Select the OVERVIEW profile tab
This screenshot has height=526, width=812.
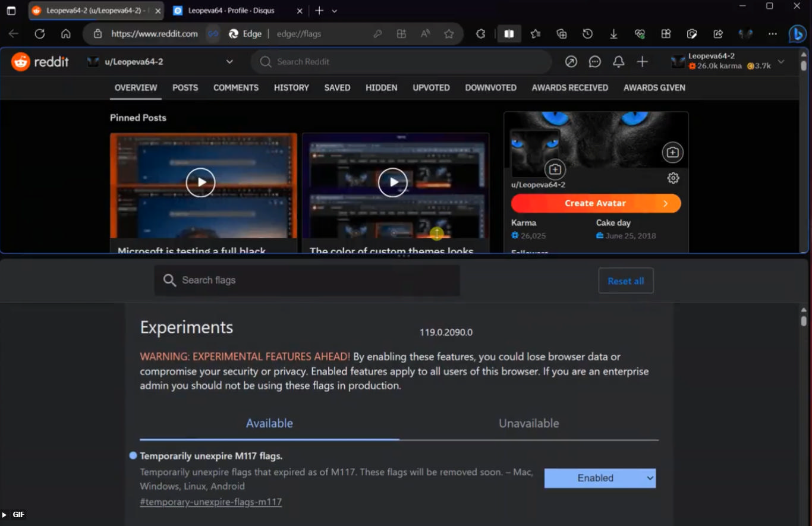pos(136,87)
